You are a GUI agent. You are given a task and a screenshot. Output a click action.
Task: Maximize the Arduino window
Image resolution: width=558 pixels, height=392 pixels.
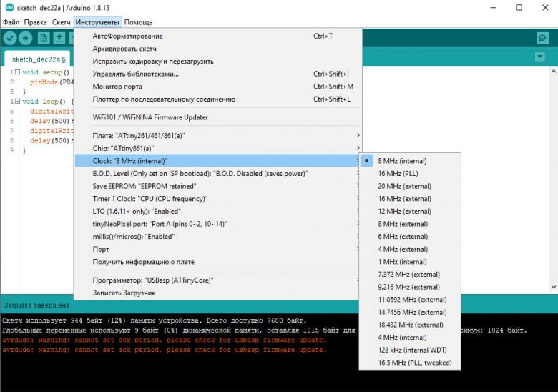point(519,7)
